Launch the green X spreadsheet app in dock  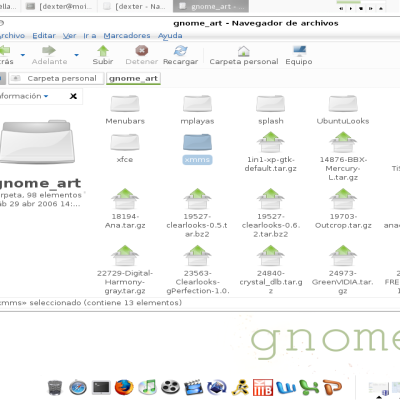pyautogui.click(x=309, y=387)
